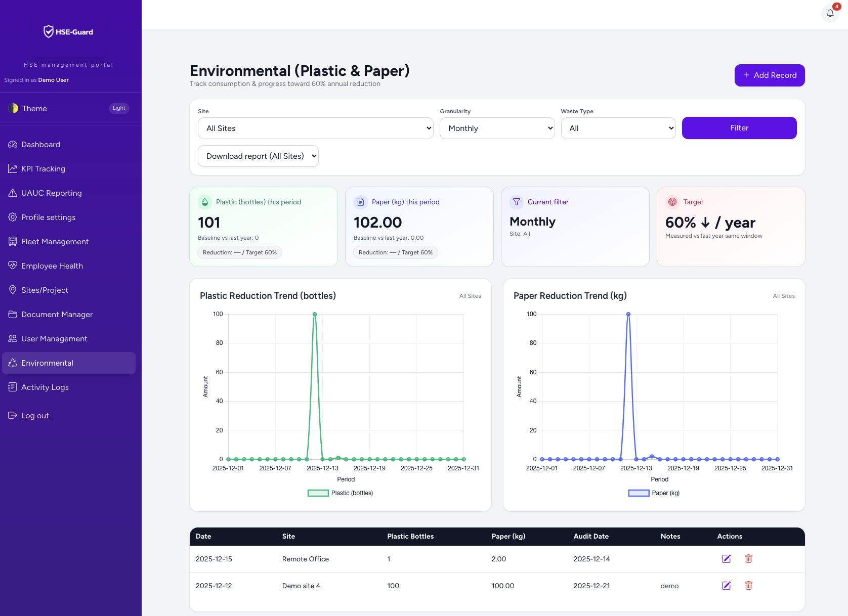Edit the Remote Office record
Image resolution: width=848 pixels, height=616 pixels.
[x=726, y=559]
